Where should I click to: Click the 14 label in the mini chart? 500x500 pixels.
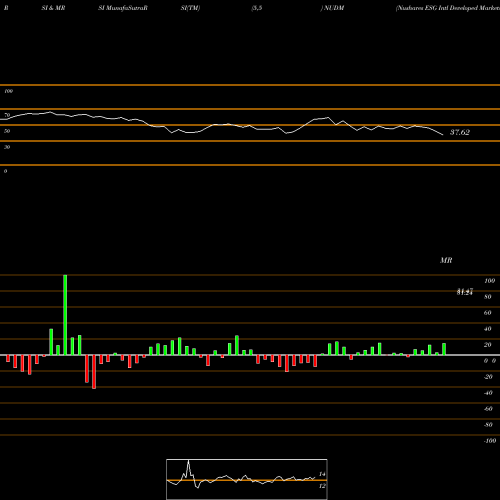322,474
